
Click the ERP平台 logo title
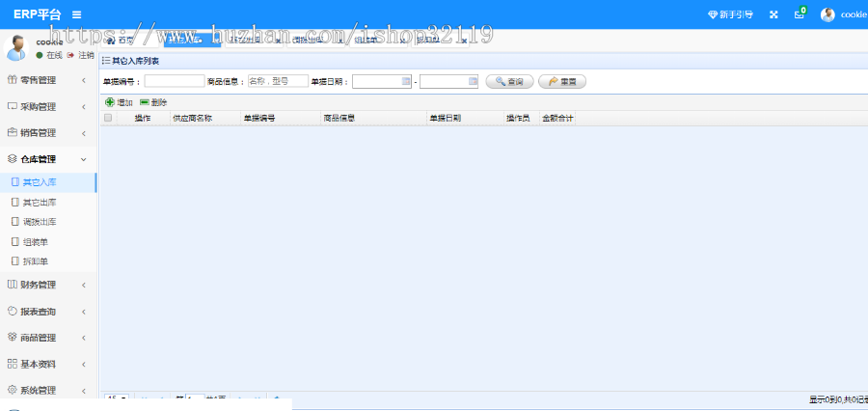(x=37, y=15)
